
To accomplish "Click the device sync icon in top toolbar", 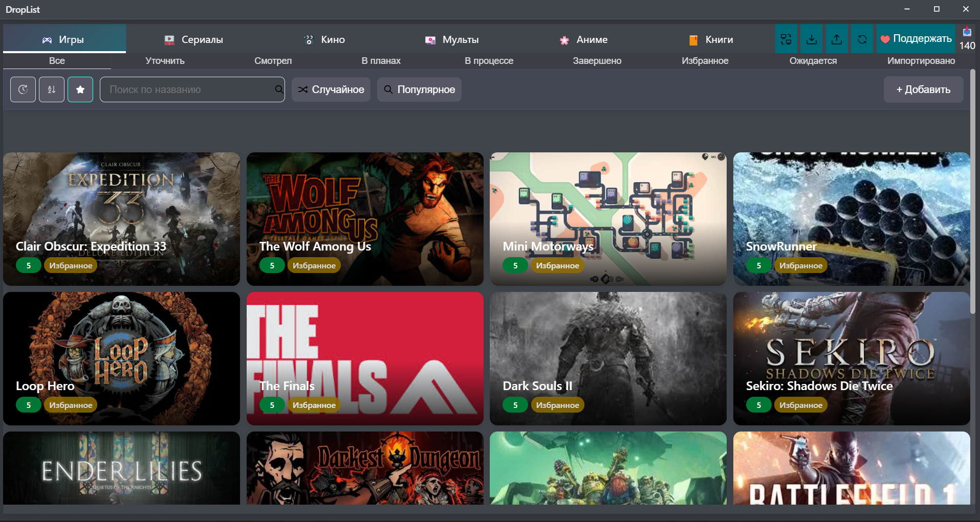I will pos(786,39).
